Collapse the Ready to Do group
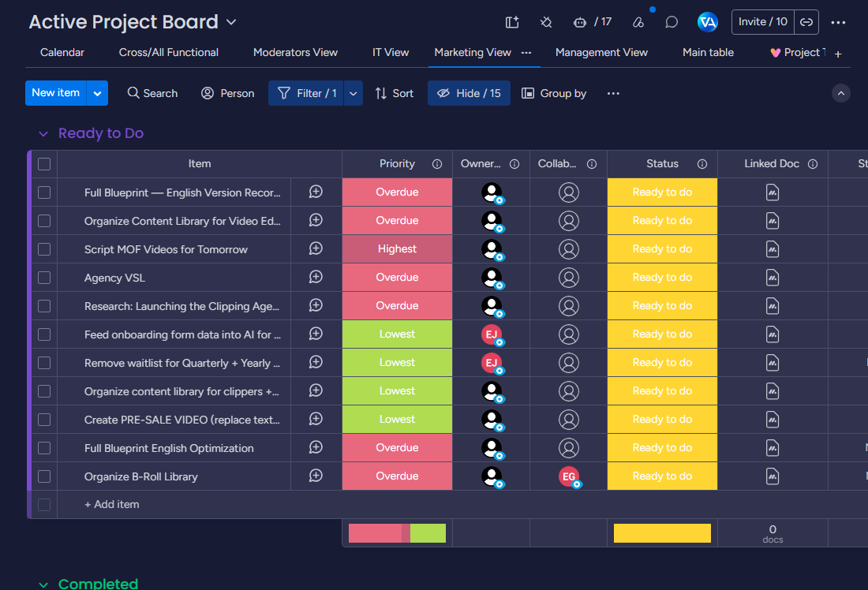The image size is (868, 590). pos(43,133)
